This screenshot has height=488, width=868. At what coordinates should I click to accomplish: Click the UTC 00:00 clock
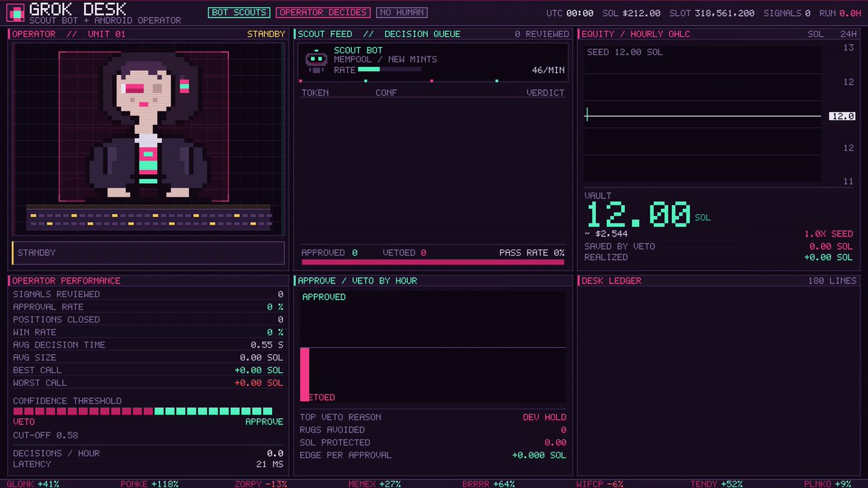[569, 13]
